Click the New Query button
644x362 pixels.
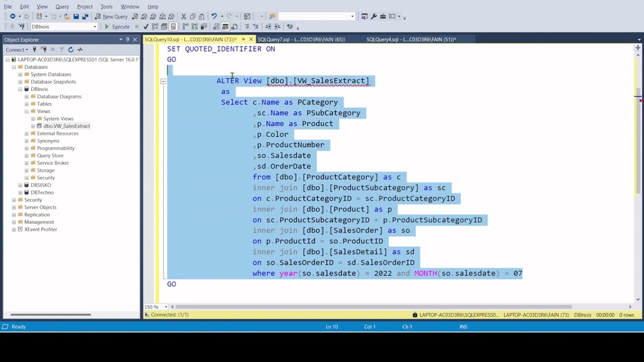(111, 16)
